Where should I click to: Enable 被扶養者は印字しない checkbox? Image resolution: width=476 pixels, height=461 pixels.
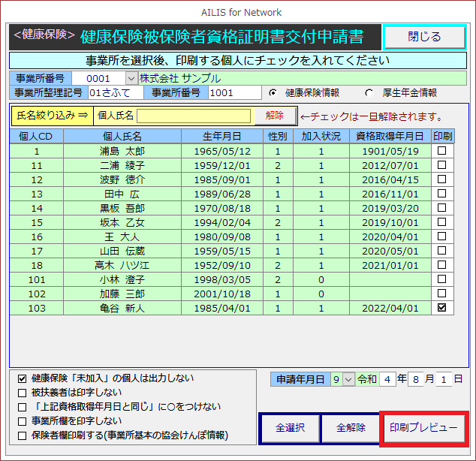22,393
